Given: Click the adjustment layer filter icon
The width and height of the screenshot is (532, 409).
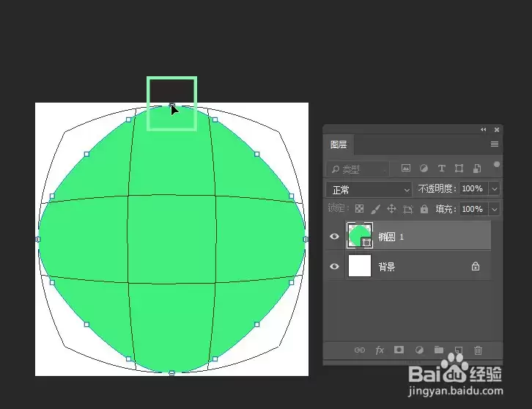Looking at the screenshot, I should click(424, 169).
